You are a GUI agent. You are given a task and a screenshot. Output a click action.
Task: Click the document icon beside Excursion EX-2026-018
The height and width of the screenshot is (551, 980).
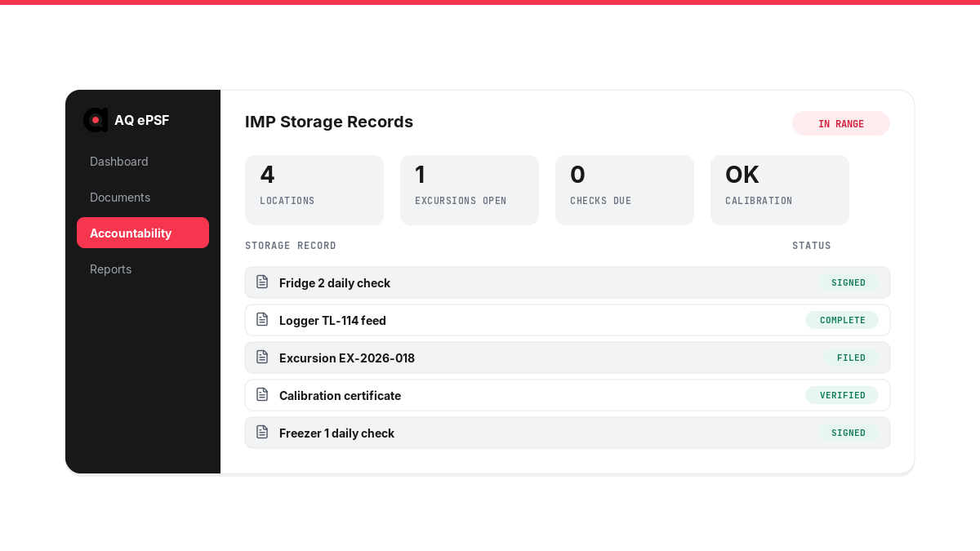click(262, 357)
